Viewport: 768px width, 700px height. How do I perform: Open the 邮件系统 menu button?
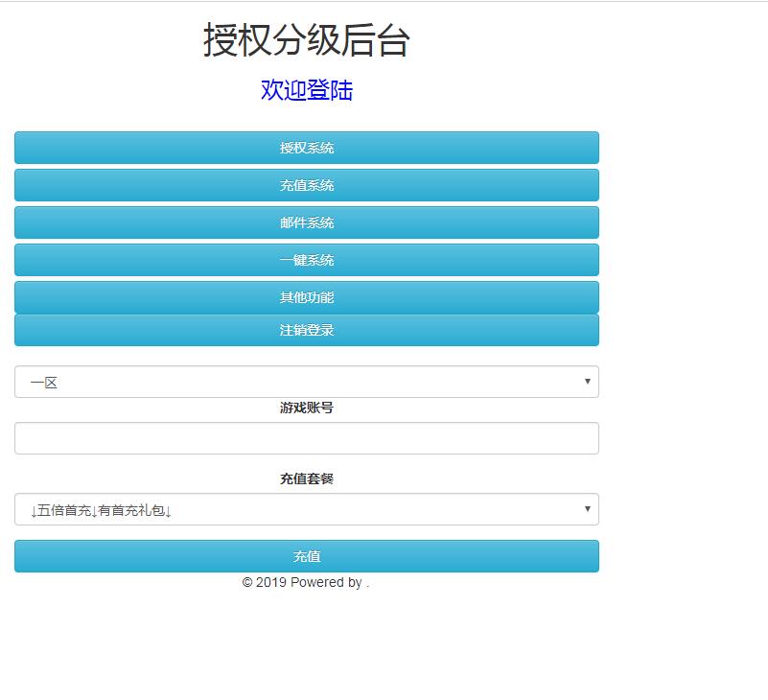click(307, 222)
